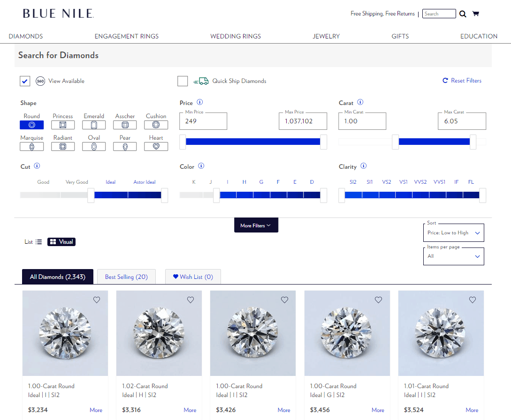Select the Marquise shape icon
The width and height of the screenshot is (511, 420).
(31, 146)
